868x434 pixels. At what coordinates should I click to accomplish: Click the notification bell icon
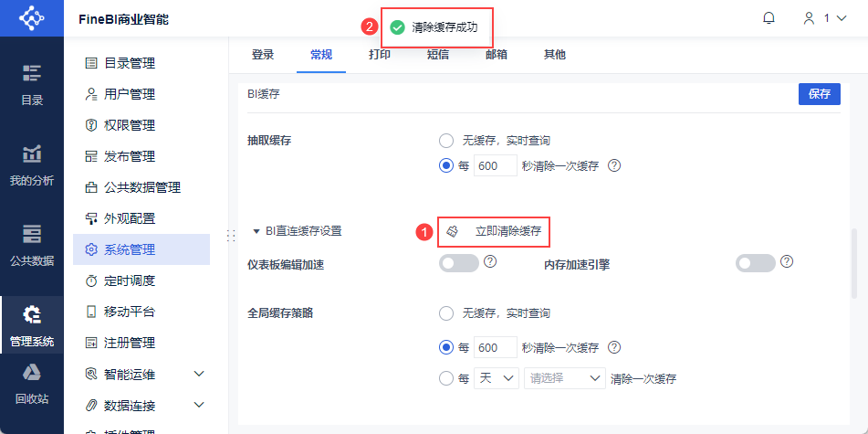[x=769, y=18]
